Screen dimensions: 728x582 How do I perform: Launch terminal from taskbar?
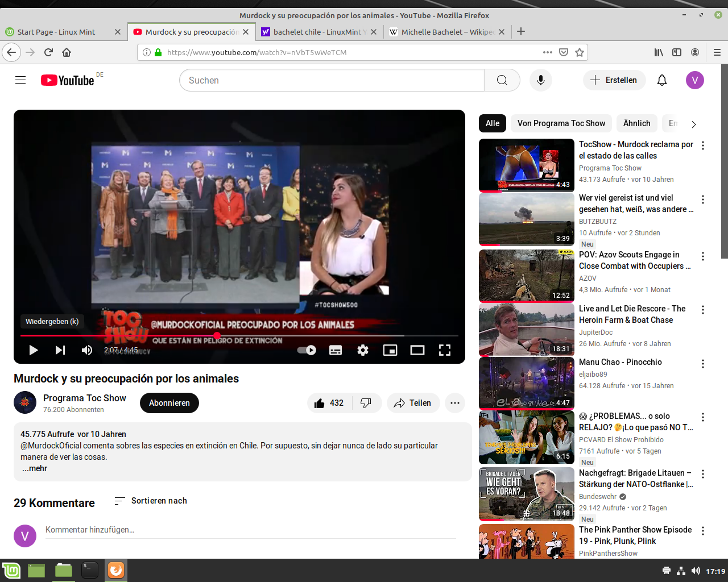pos(89,570)
